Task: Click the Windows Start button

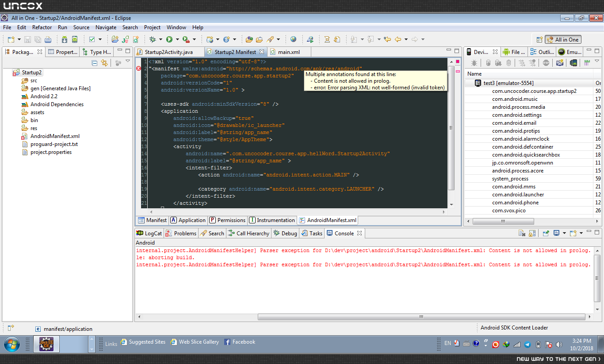Action: coord(12,344)
